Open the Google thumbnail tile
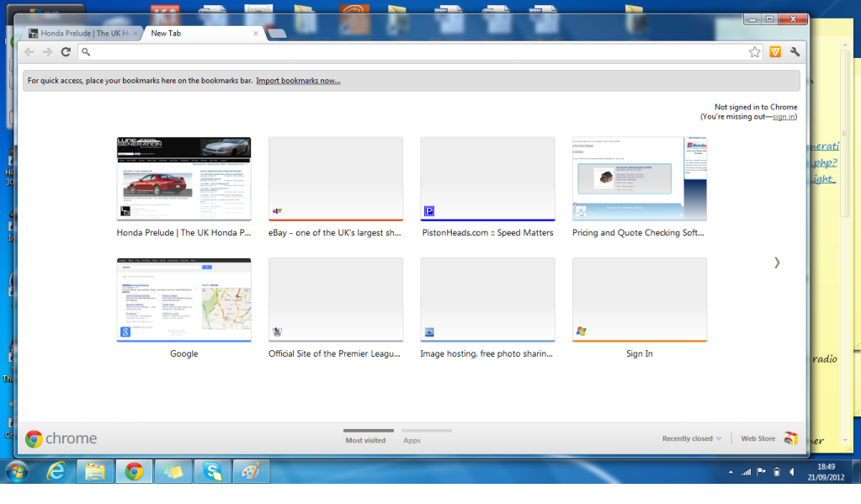 point(184,300)
